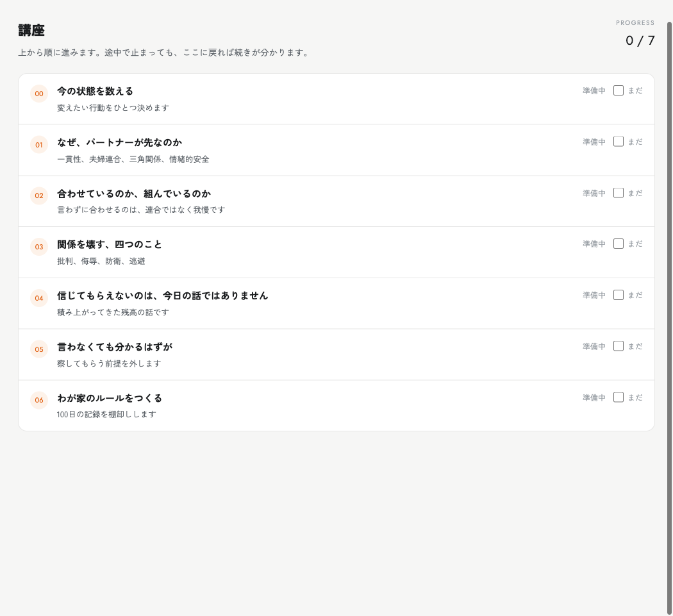The width and height of the screenshot is (673, 616).
Task: Click 準備中 status in row 01
Action: pyautogui.click(x=594, y=142)
